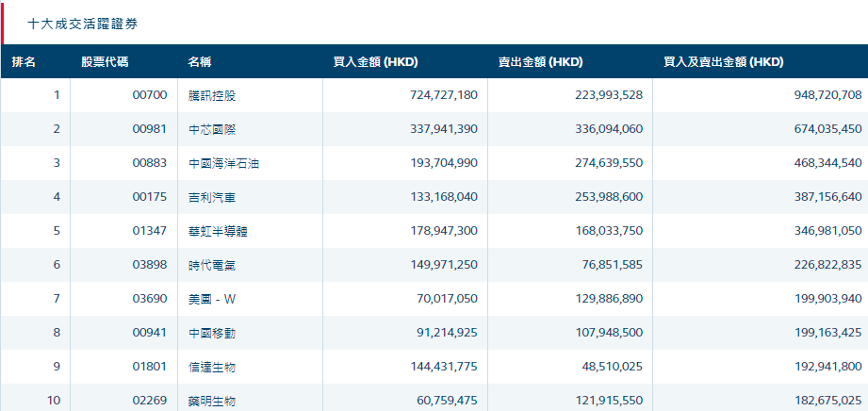Screen dimensions: 868x411
Task: Click total amount 192,941,800
Action: coord(828,366)
